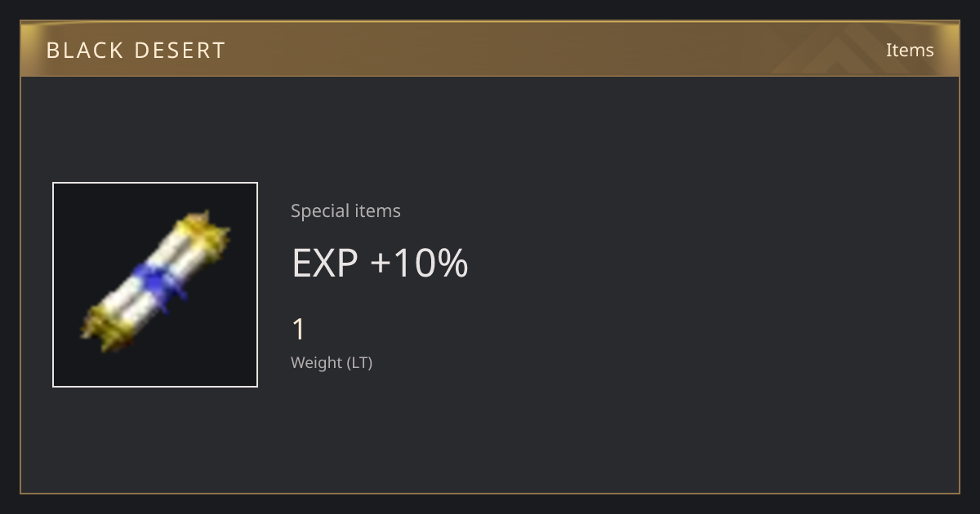Open the Items section label
Image resolution: width=980 pixels, height=514 pixels.
[910, 50]
